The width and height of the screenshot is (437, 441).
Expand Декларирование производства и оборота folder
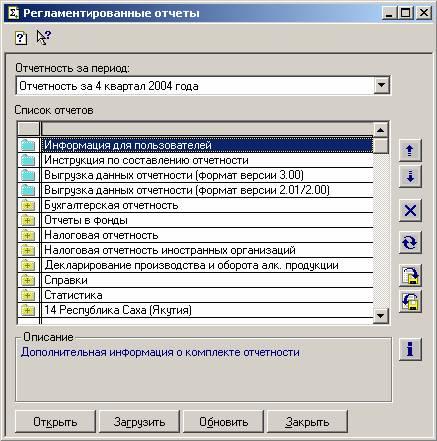[x=28, y=265]
